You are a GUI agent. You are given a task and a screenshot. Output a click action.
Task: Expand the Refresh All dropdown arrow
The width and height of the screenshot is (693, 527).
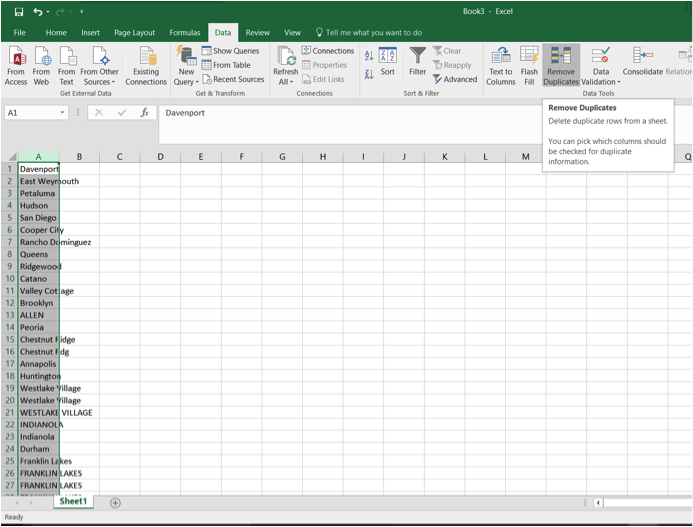291,82
